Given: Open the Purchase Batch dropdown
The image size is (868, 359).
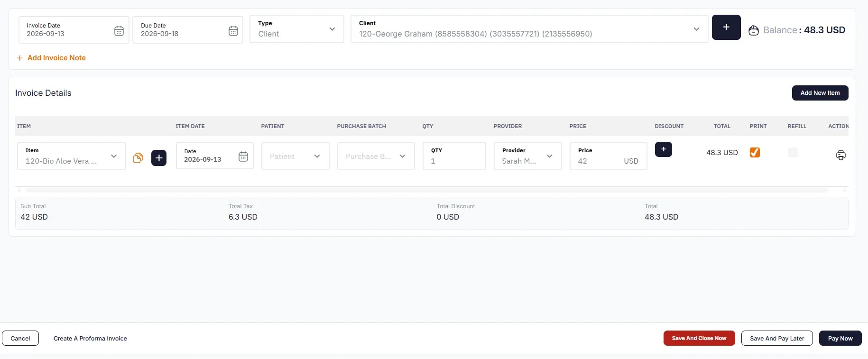Looking at the screenshot, I should (376, 156).
